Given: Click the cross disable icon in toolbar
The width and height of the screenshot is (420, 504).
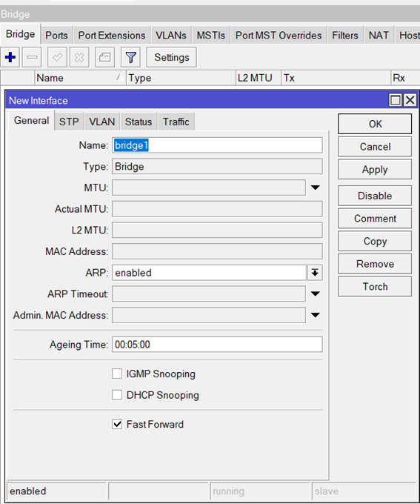Looking at the screenshot, I should click(79, 57).
